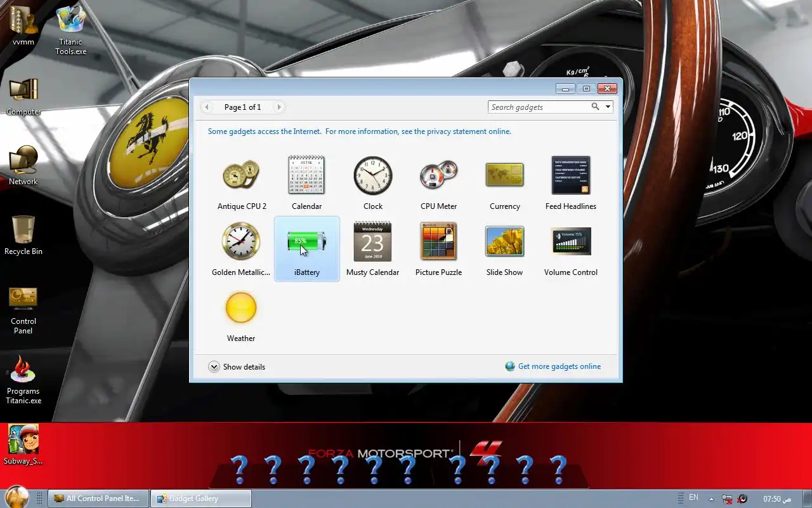Viewport: 812px width, 508px height.
Task: Select the Weather gadget
Action: click(241, 316)
